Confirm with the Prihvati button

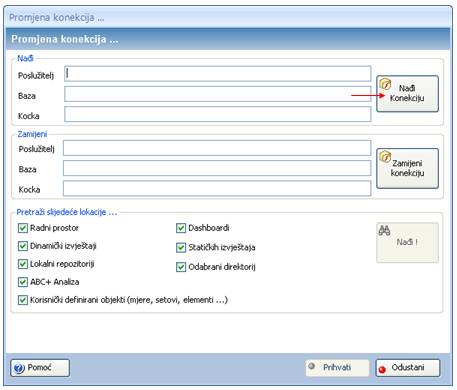tap(337, 368)
